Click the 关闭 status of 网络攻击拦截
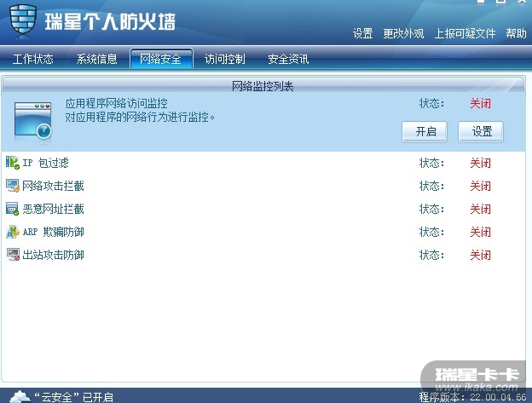This screenshot has height=403, width=532. (481, 186)
